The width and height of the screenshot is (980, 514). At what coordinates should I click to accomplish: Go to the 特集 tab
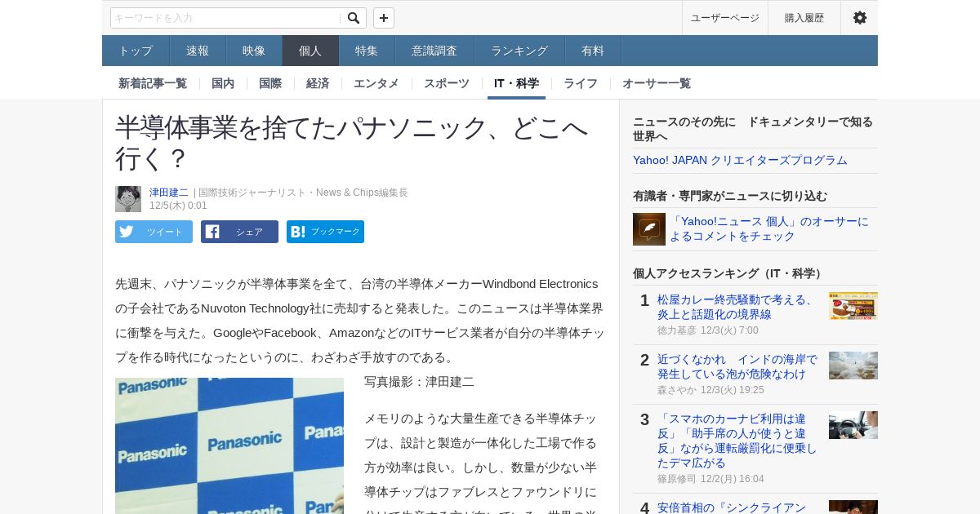(367, 51)
